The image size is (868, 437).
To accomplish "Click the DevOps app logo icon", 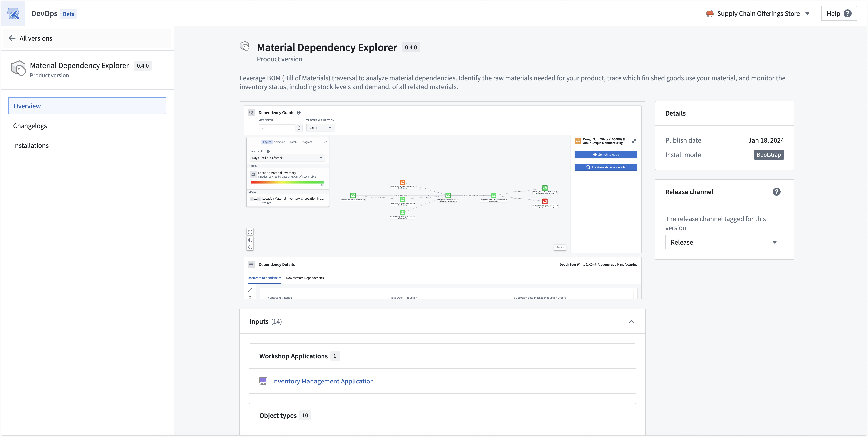I will click(13, 13).
